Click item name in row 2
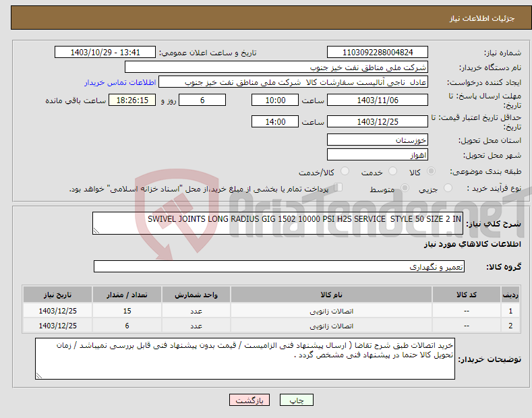532x418 pixels. 331,326
